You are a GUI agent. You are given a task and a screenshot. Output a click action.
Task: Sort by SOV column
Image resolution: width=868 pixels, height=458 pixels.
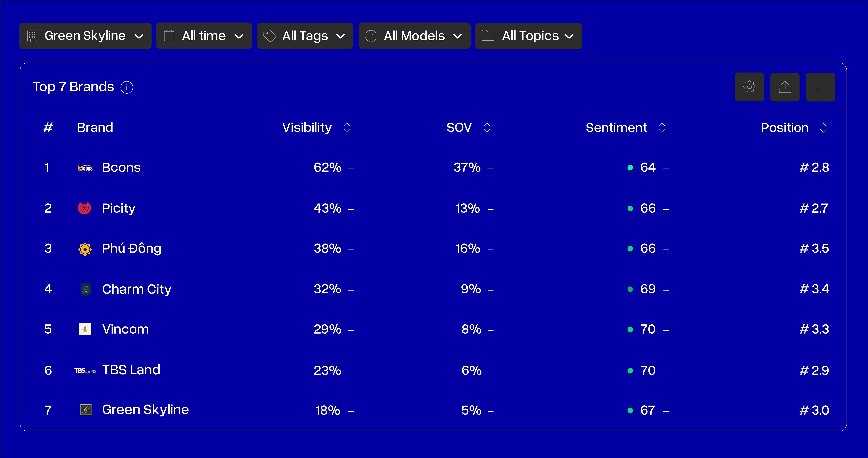click(487, 128)
